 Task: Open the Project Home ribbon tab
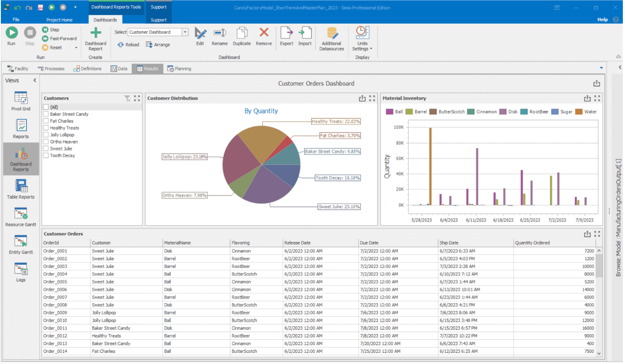[x=59, y=19]
